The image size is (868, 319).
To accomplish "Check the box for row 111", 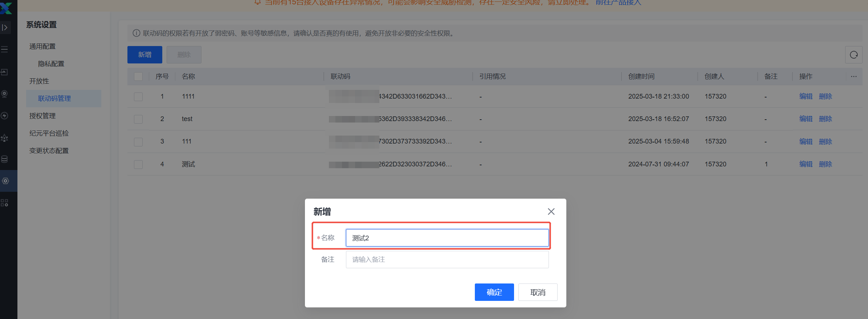I will tap(138, 142).
